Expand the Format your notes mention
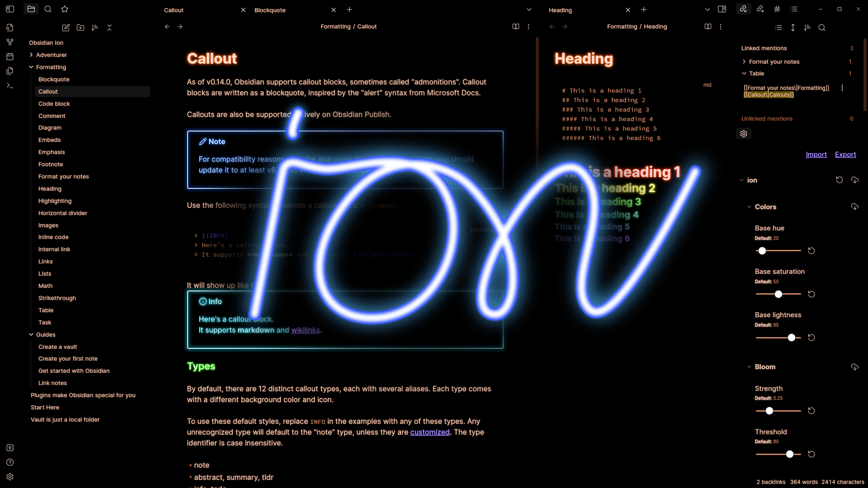 click(744, 61)
